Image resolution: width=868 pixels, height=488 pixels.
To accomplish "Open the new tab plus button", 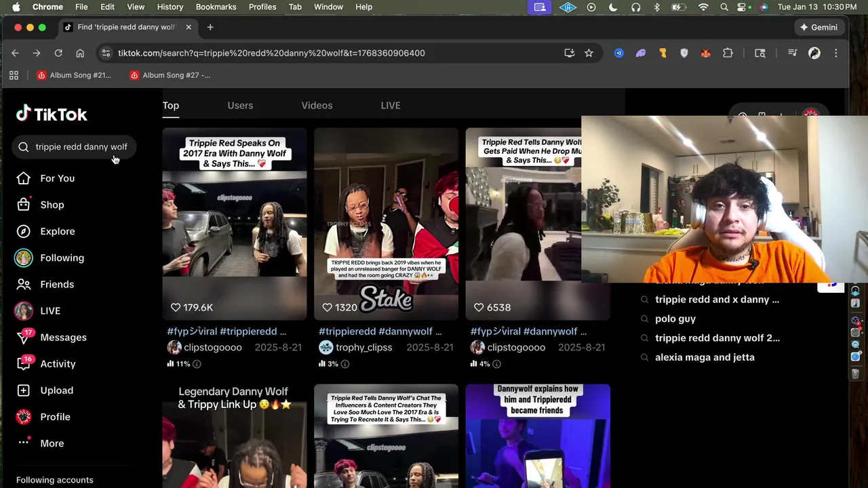I will (210, 27).
